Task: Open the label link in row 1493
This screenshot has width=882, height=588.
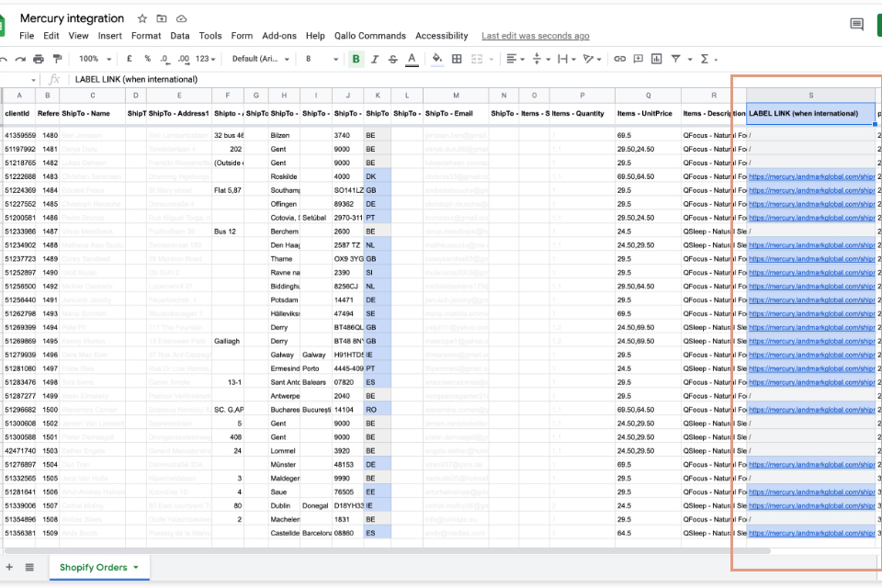Action: 811,314
